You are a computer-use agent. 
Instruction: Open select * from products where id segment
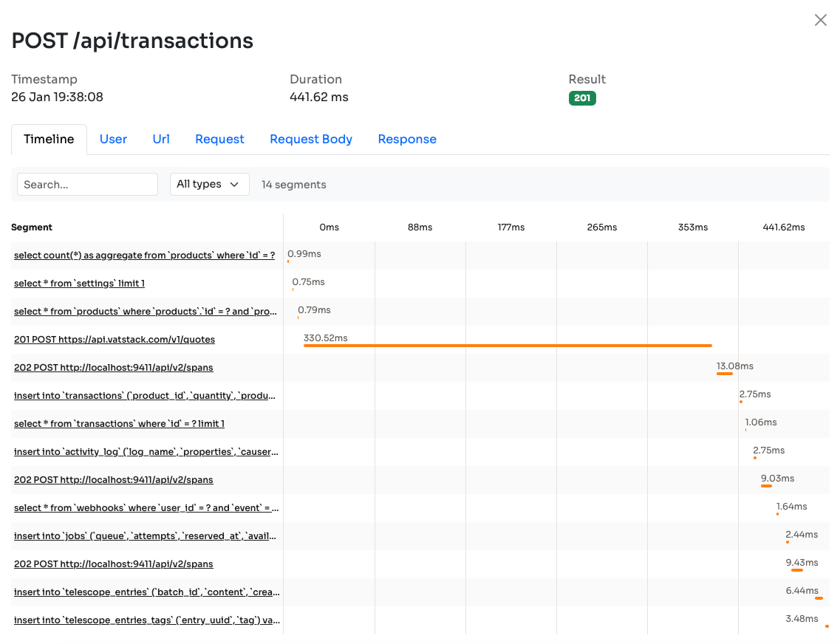146,312
